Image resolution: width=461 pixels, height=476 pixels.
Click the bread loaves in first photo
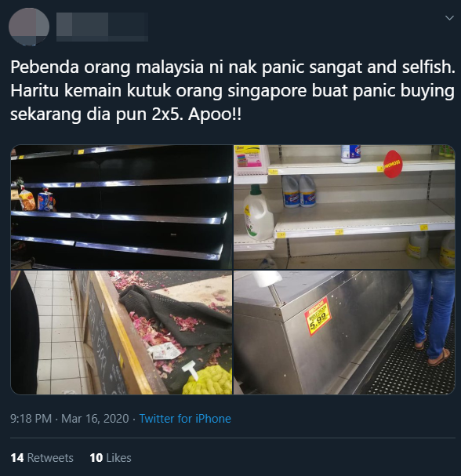[36, 199]
